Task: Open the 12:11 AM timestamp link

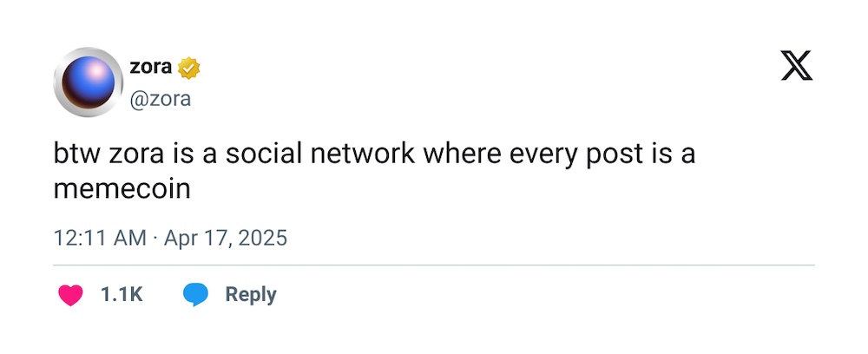Action: (x=100, y=239)
